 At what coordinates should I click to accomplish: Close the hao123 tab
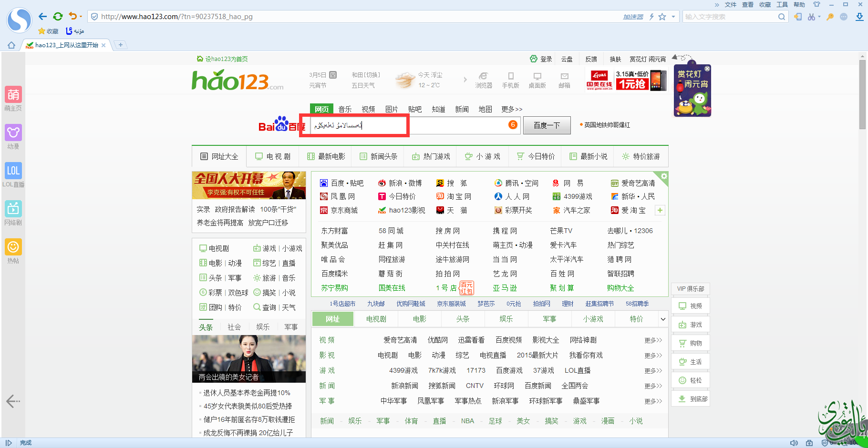[103, 45]
